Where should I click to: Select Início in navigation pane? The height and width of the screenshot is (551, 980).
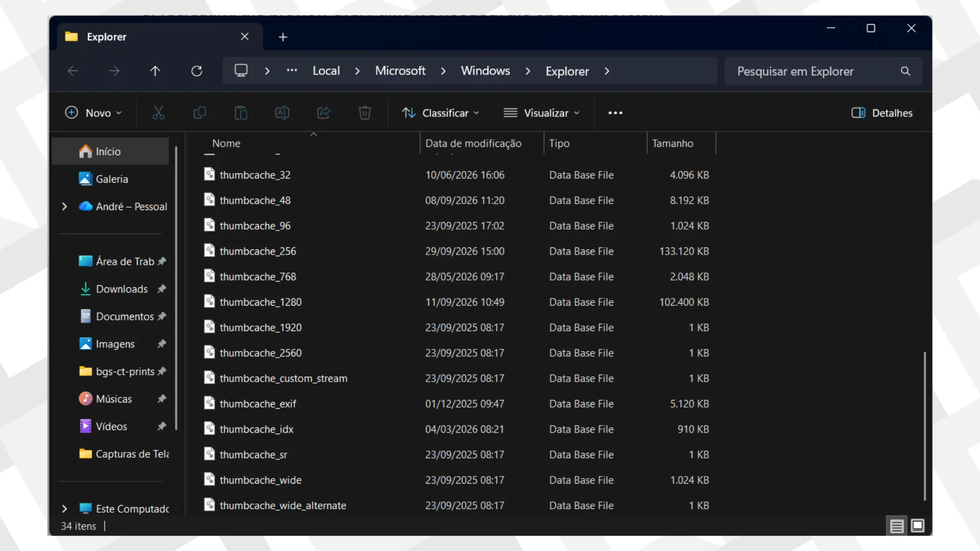click(x=110, y=152)
